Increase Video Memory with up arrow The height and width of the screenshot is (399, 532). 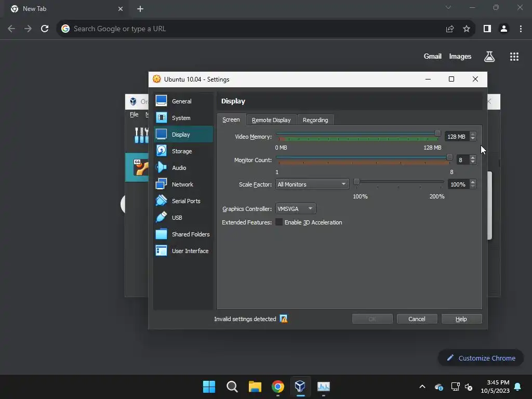[473, 135]
